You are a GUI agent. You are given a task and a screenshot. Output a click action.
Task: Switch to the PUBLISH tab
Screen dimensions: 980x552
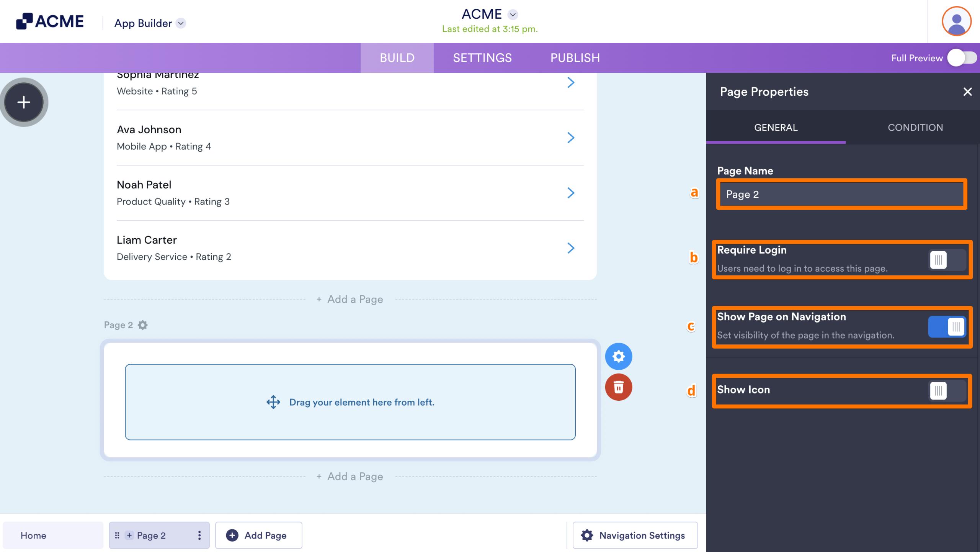[x=575, y=58]
